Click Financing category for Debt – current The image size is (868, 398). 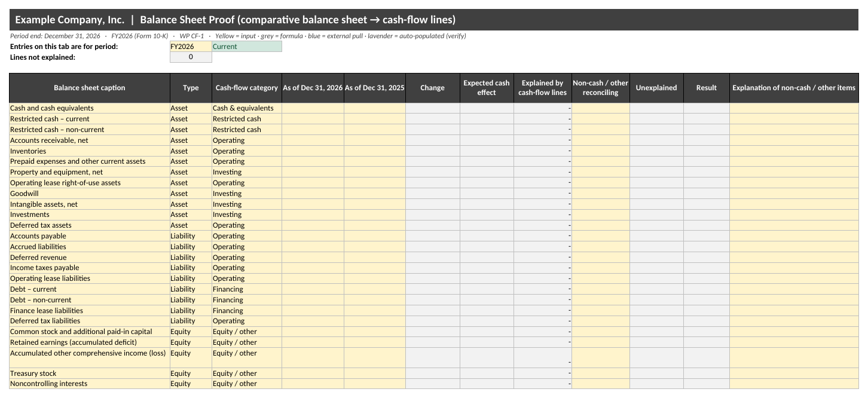[247, 289]
